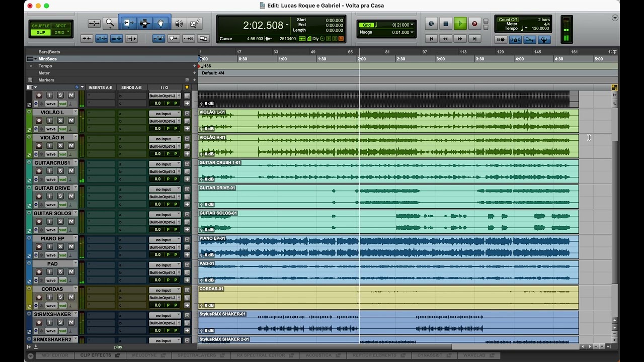Add marker with Markers plus button
644x362 pixels.
point(194,80)
